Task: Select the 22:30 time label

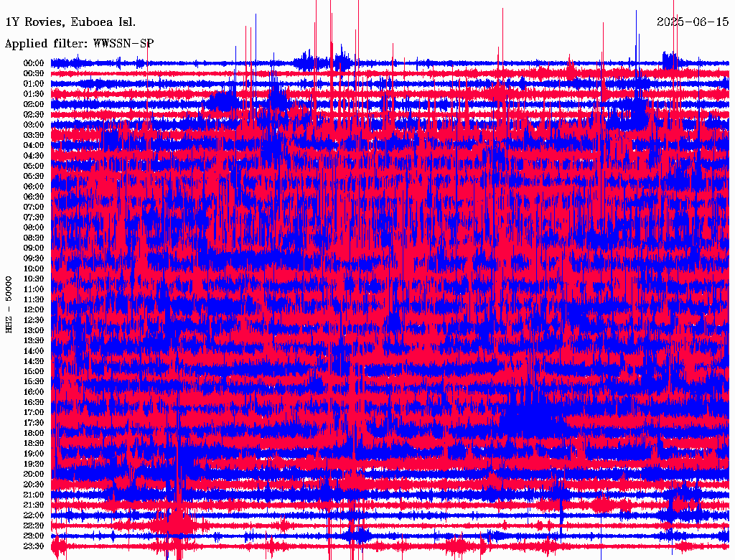Action: point(34,526)
